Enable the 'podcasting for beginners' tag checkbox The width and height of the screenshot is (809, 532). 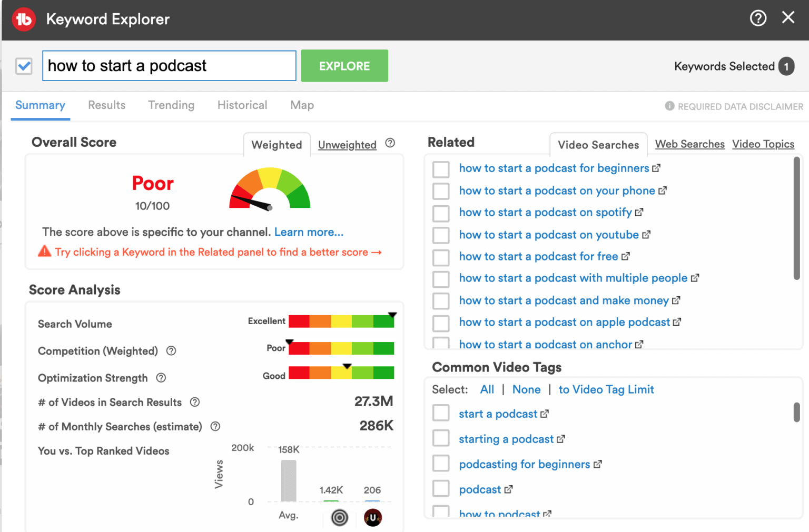click(x=441, y=463)
